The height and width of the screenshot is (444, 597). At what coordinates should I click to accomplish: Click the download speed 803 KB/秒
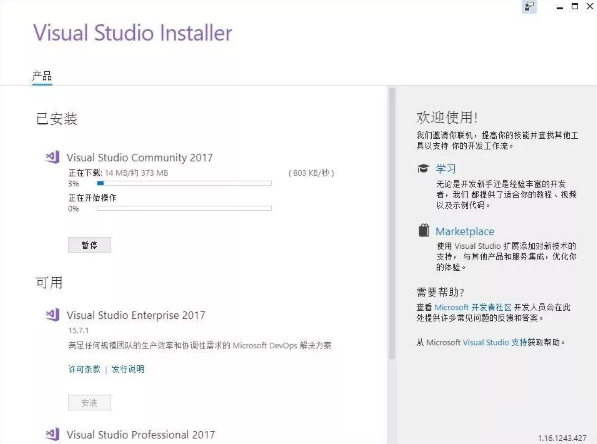point(311,173)
